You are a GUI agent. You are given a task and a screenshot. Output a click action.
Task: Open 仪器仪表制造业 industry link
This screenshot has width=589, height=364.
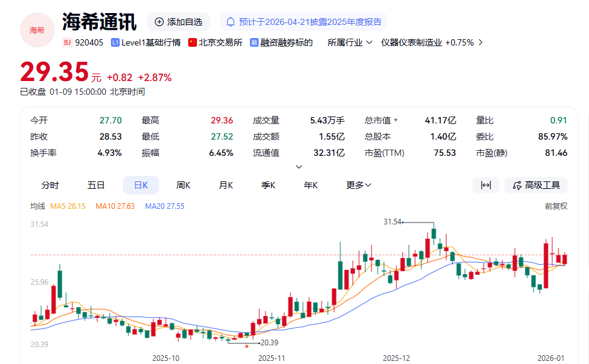click(x=432, y=42)
